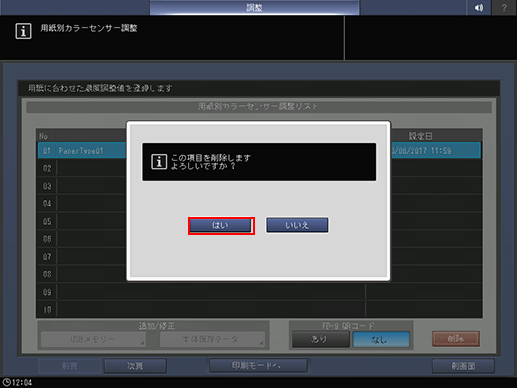Return with the 前画面 button
The width and height of the screenshot is (517, 388).
pyautogui.click(x=463, y=366)
